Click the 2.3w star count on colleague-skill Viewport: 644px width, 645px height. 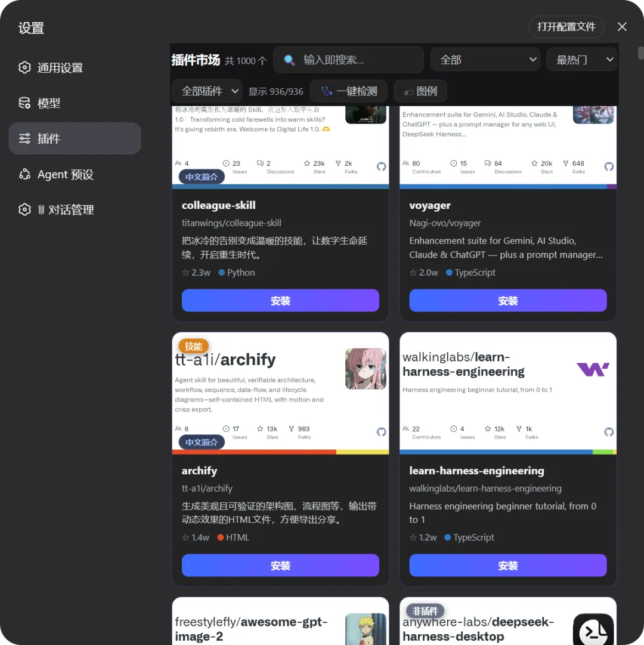pyautogui.click(x=196, y=272)
